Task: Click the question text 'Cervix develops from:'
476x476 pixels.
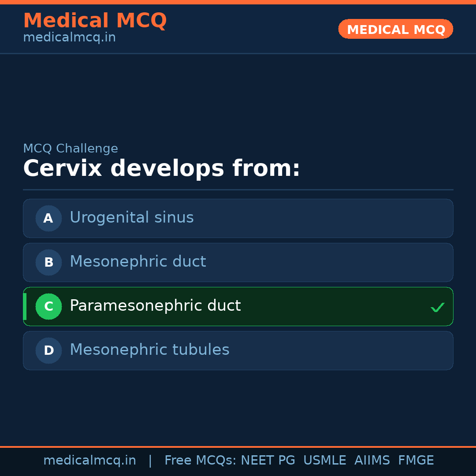Action: (x=161, y=169)
